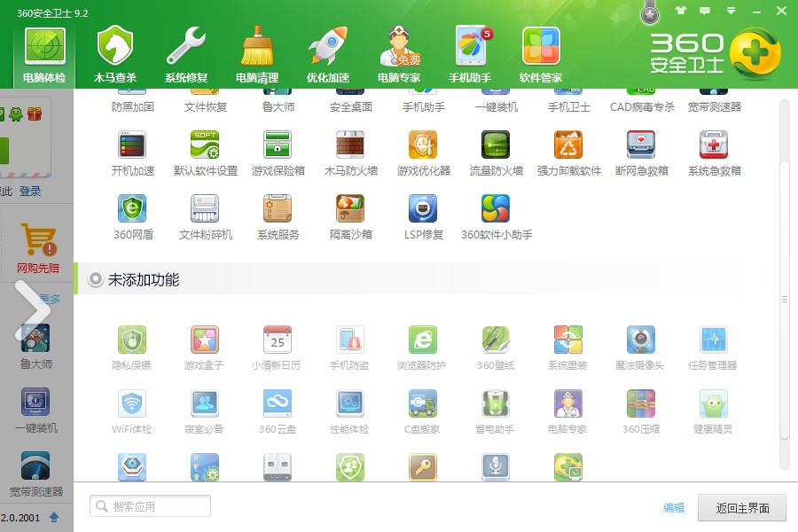Add the 任务管理器 feature
The image size is (798, 532).
pyautogui.click(x=713, y=348)
